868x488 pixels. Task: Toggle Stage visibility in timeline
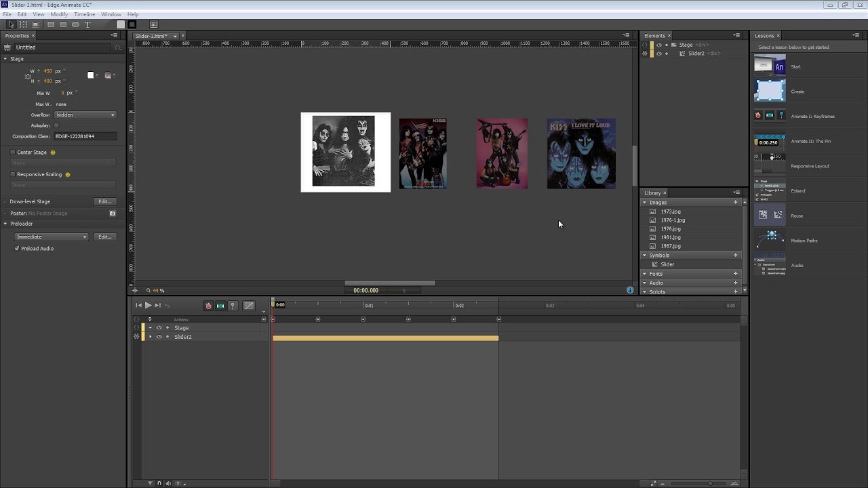[159, 328]
